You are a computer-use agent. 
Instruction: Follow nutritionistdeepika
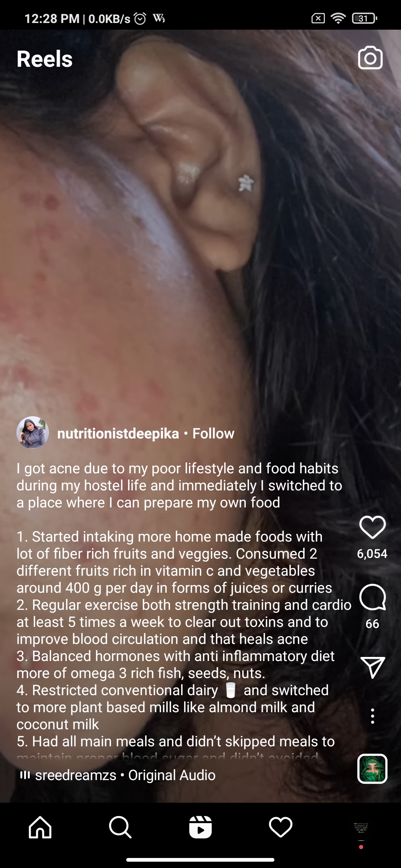(x=213, y=433)
